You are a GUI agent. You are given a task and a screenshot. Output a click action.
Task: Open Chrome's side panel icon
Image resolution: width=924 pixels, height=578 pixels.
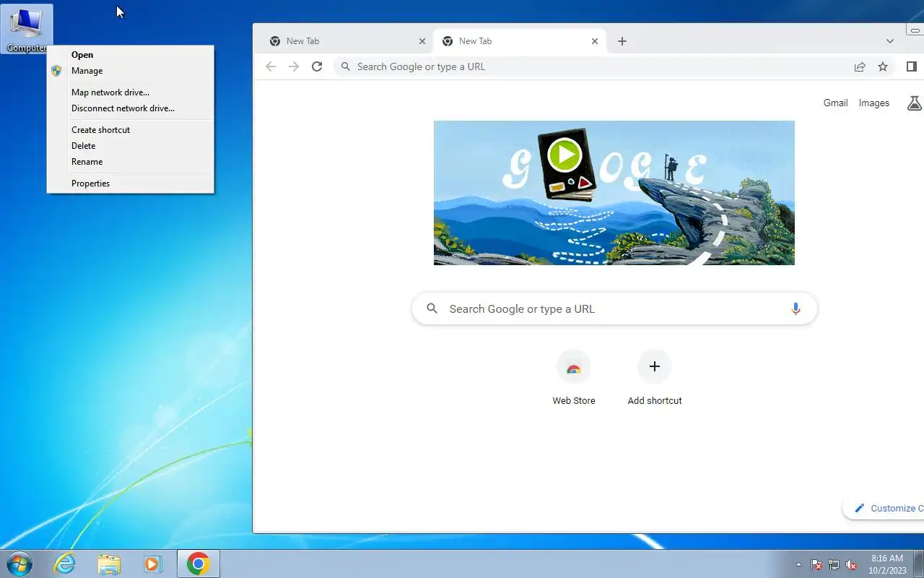(911, 66)
